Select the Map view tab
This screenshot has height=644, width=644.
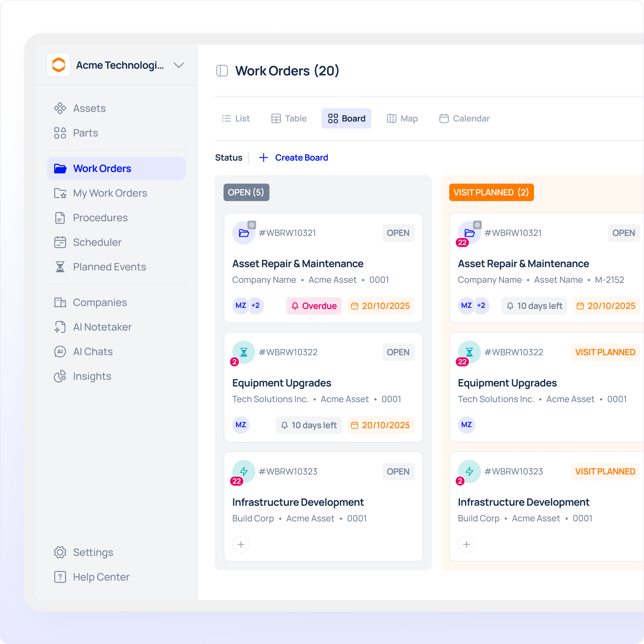(x=402, y=119)
